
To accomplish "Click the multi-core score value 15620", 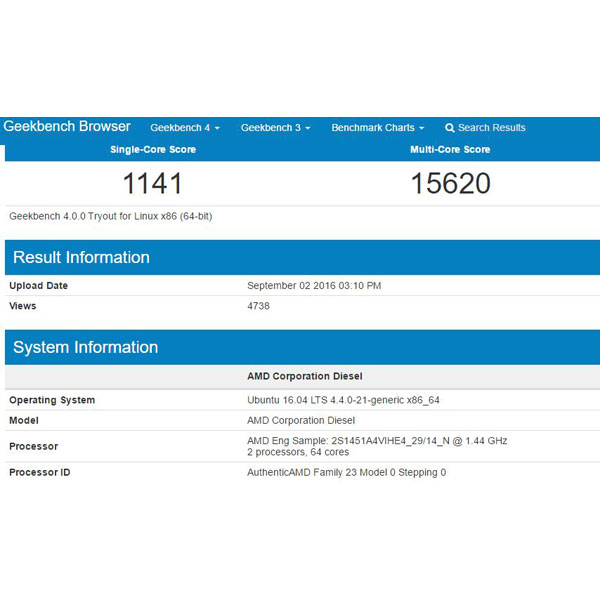I will 450,183.
